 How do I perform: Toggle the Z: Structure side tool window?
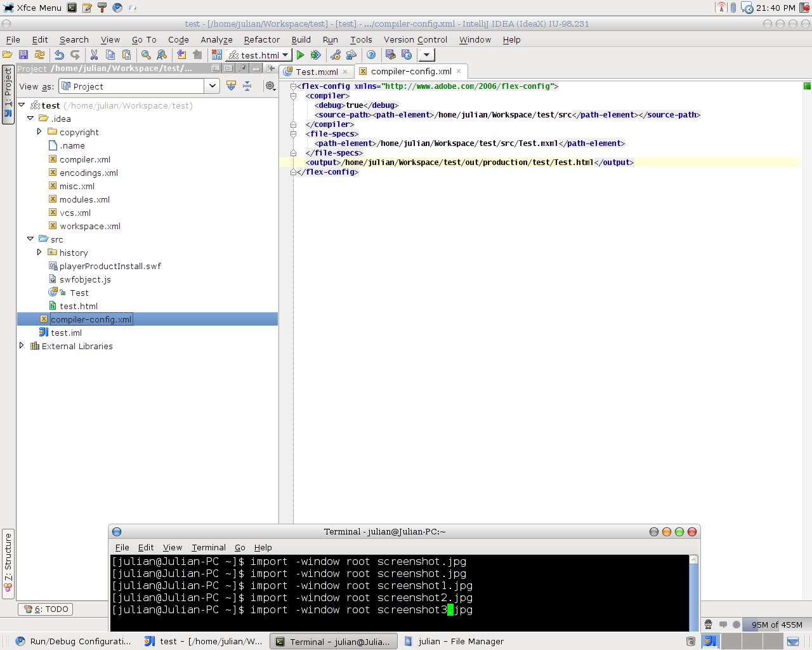coord(8,564)
